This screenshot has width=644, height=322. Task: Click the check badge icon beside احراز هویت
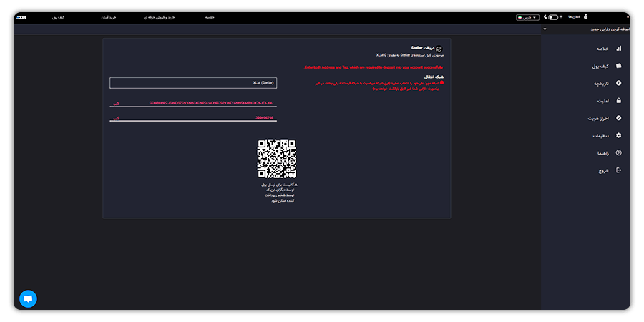pos(618,118)
